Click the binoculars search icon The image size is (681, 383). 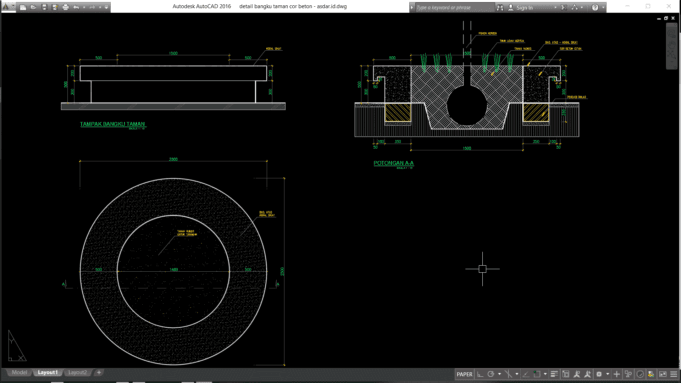pyautogui.click(x=500, y=7)
